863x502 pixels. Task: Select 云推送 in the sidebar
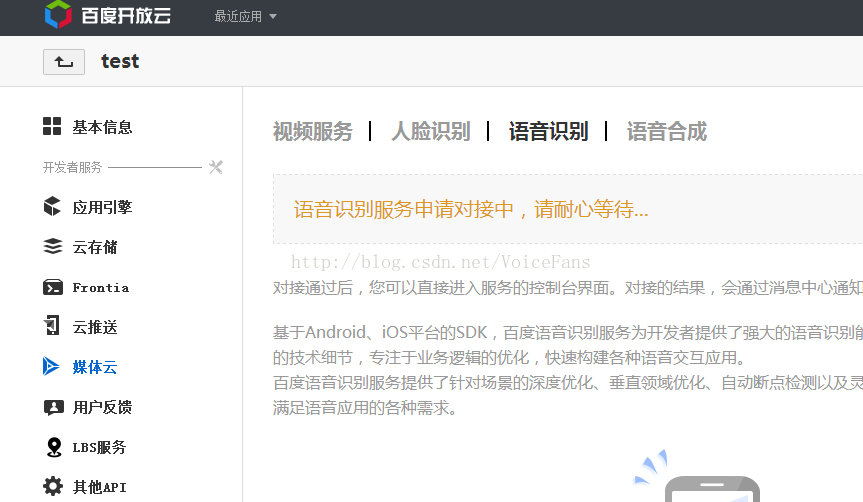(95, 328)
